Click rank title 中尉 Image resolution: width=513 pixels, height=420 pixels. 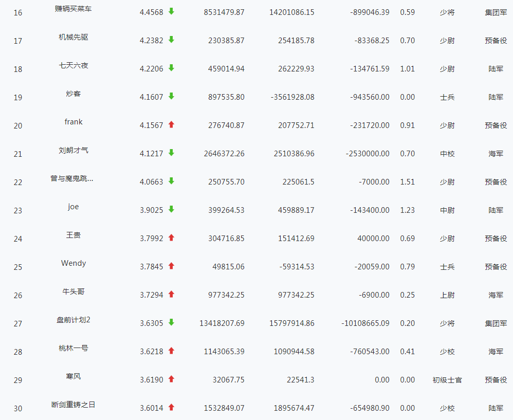[x=447, y=210]
